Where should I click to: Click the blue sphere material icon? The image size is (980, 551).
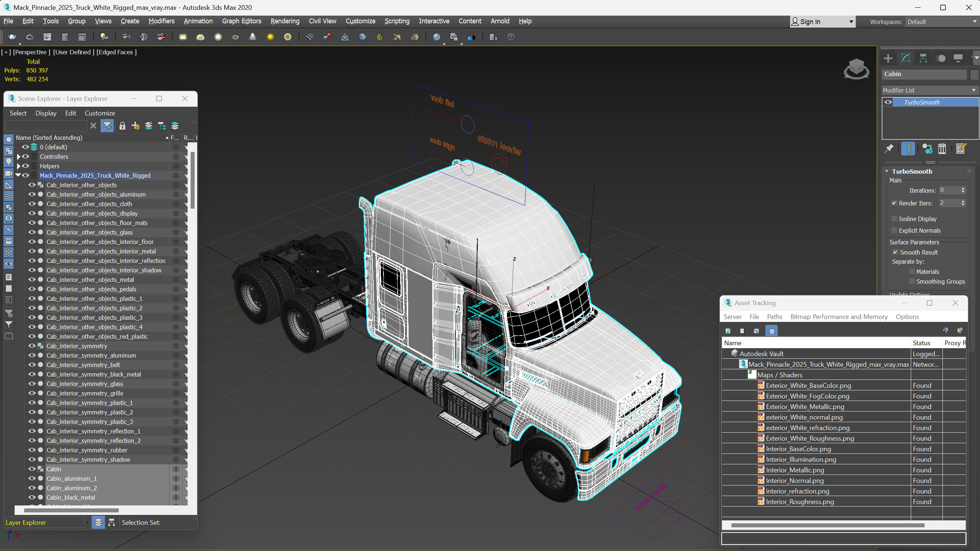[x=436, y=37]
